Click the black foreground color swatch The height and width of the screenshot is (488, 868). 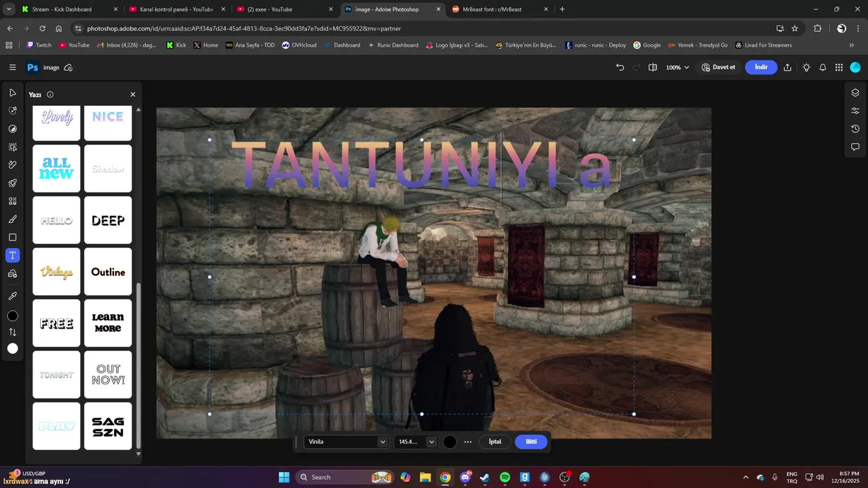point(12,317)
